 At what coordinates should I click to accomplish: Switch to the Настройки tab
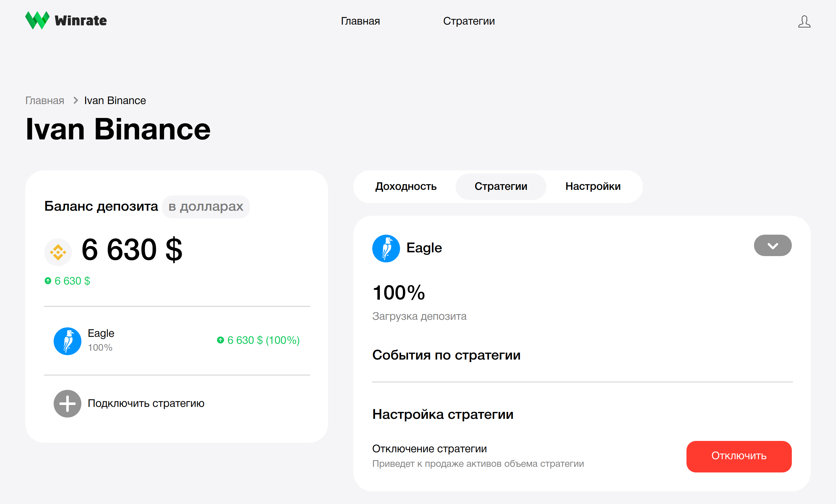click(x=593, y=186)
